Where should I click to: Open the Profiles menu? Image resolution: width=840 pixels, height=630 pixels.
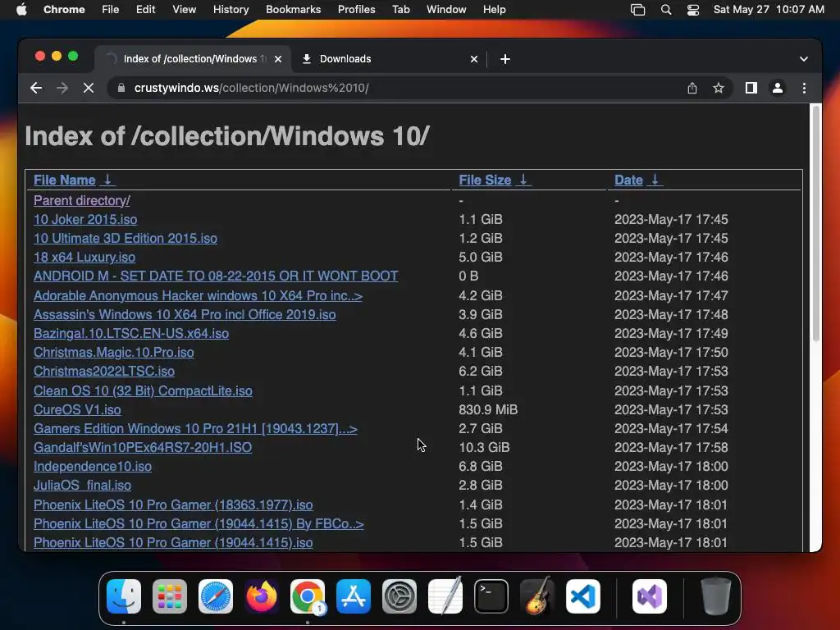click(356, 10)
